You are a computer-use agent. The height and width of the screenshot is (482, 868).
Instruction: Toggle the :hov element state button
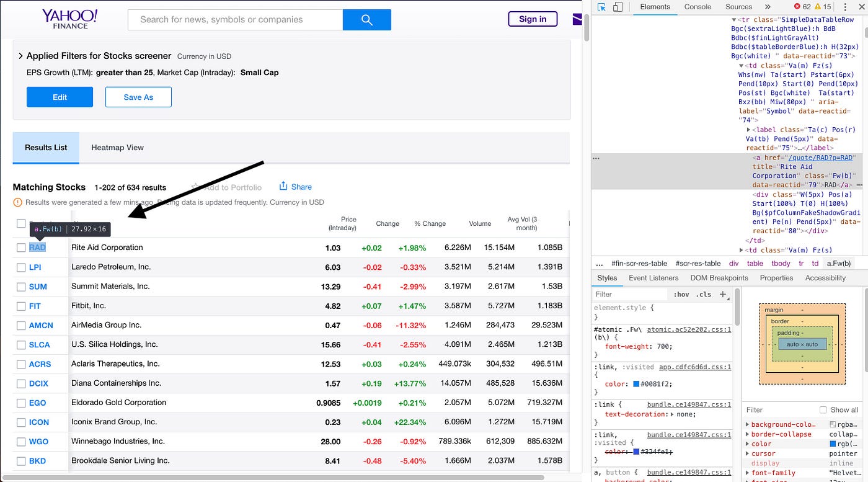(x=681, y=294)
